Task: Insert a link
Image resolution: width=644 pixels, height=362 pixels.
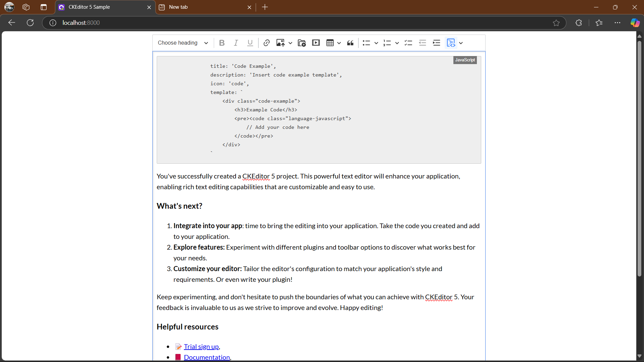Action: coord(266,43)
